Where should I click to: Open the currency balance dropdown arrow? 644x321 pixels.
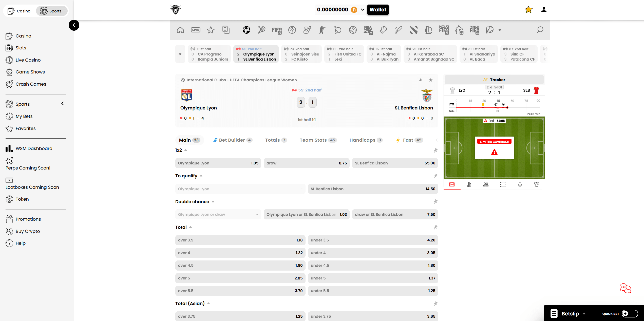pyautogui.click(x=363, y=10)
